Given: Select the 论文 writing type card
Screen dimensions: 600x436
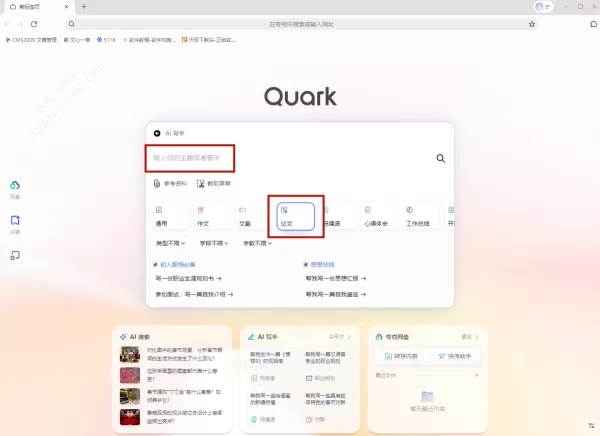Looking at the screenshot, I should pyautogui.click(x=295, y=216).
